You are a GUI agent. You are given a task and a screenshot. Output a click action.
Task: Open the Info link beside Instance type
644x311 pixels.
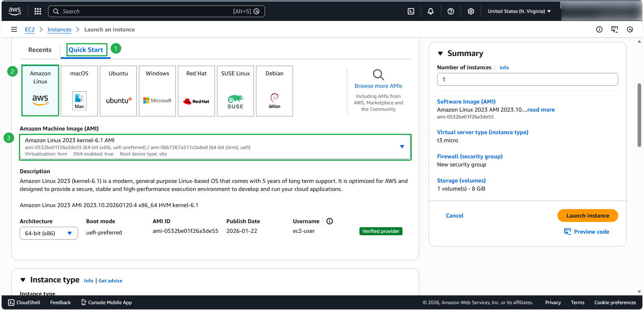[89, 281]
